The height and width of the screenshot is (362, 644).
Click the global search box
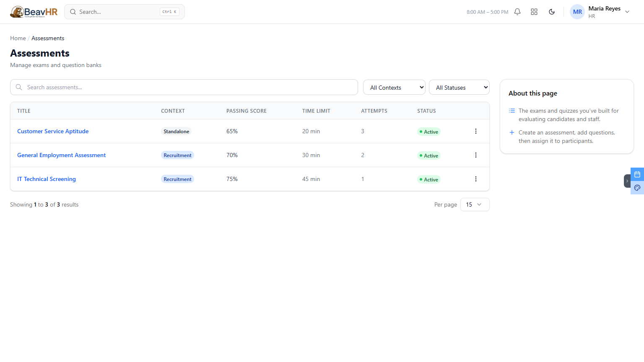click(125, 12)
